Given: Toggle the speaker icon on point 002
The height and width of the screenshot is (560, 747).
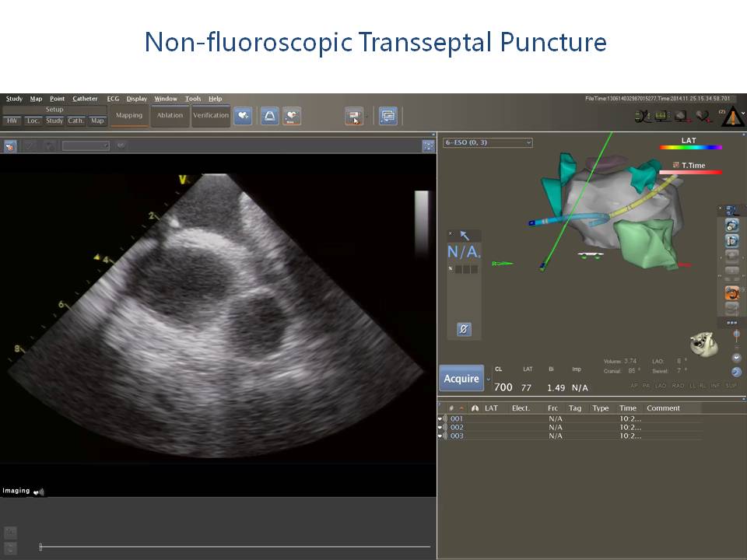Looking at the screenshot, I should click(x=444, y=427).
